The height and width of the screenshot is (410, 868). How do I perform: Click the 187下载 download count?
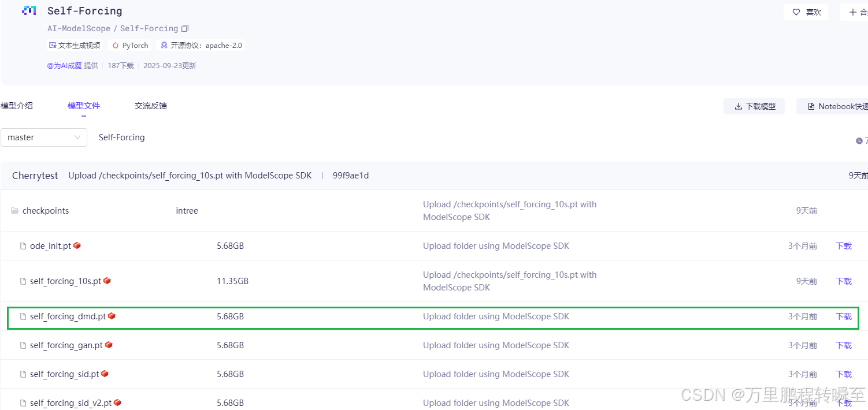tap(121, 66)
